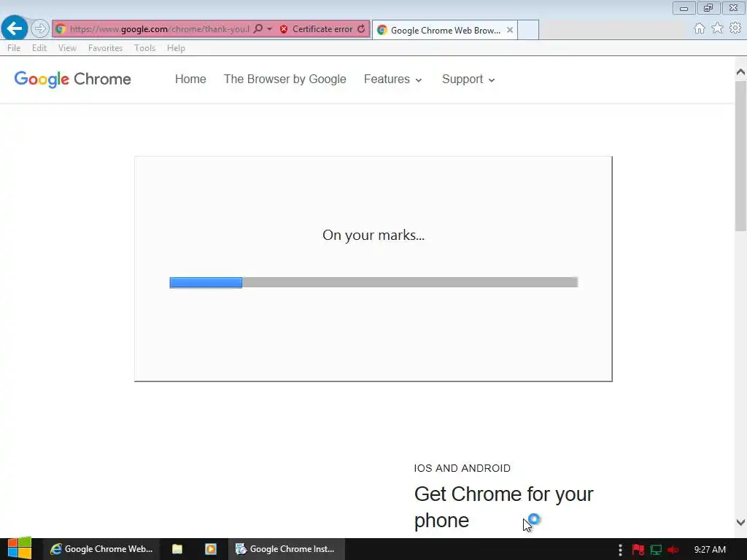747x560 pixels.
Task: Click the red certificate error shield icon
Action: pos(284,29)
